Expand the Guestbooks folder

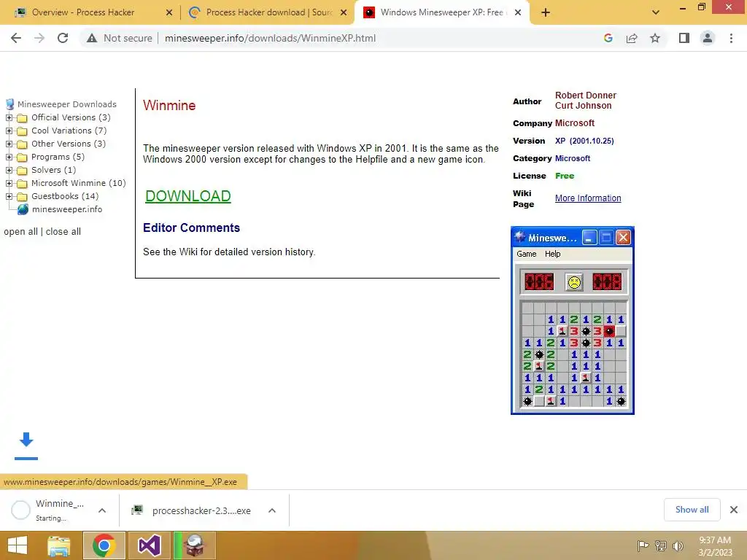click(9, 196)
